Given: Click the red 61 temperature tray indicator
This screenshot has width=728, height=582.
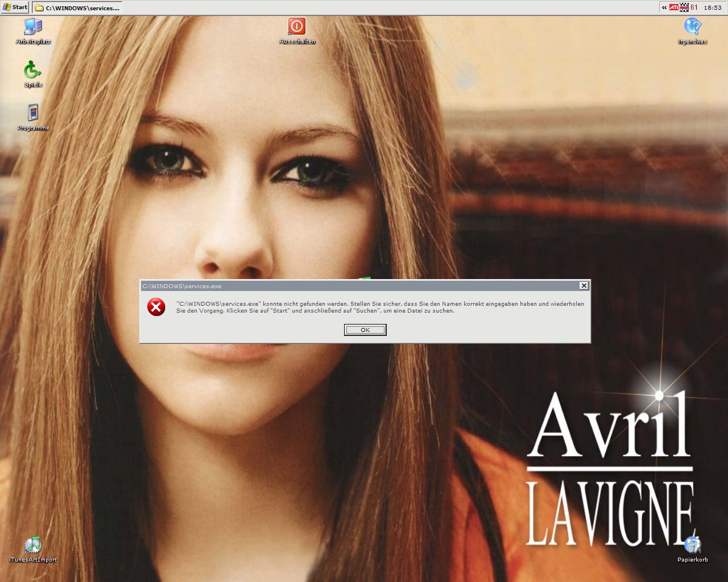Looking at the screenshot, I should [x=694, y=7].
